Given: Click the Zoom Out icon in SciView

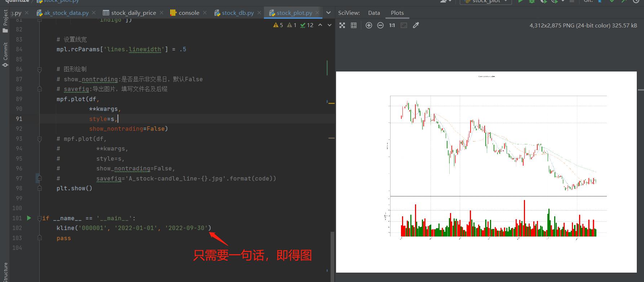Looking at the screenshot, I should (x=380, y=25).
